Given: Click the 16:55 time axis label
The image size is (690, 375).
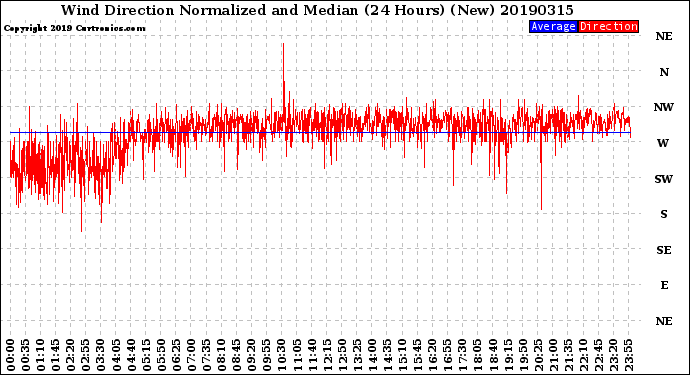Looking at the screenshot, I should pyautogui.click(x=448, y=355).
